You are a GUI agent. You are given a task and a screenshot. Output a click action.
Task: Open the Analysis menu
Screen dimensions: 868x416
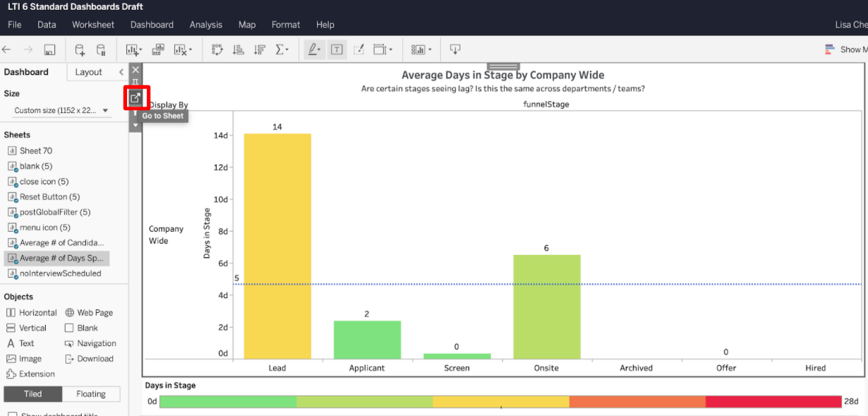click(x=205, y=24)
